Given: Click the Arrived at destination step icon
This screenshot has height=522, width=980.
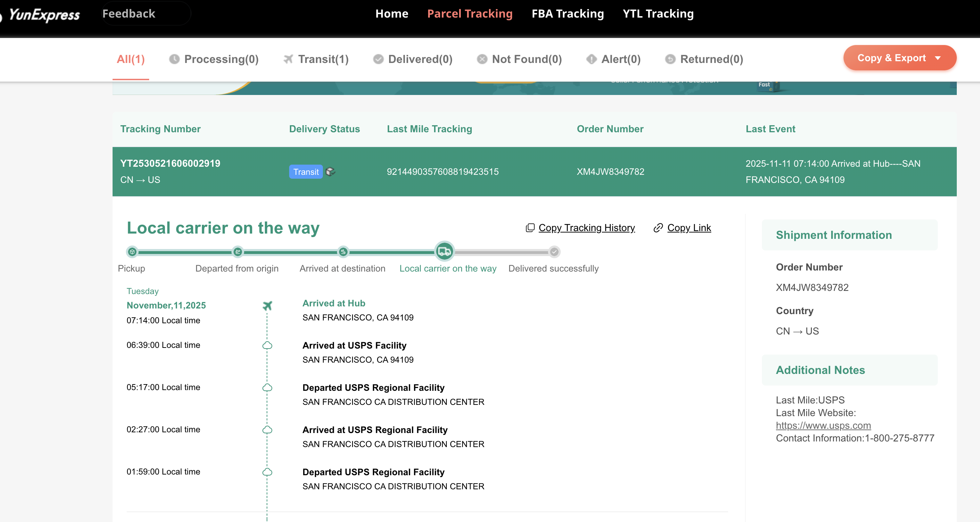Looking at the screenshot, I should click(343, 252).
